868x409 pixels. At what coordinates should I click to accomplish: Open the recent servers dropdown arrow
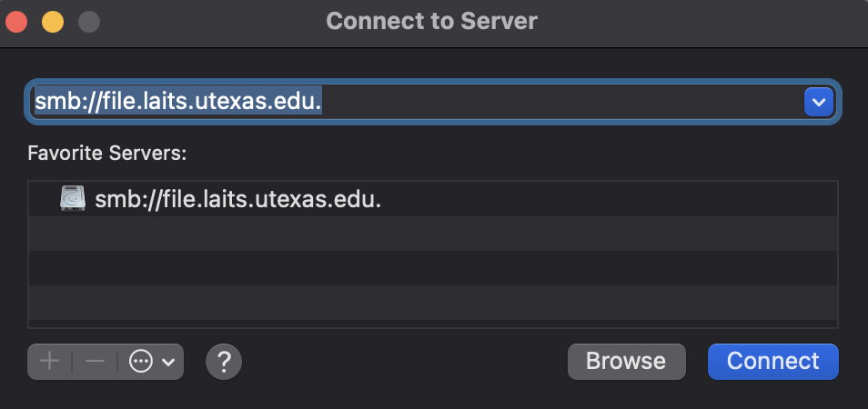pyautogui.click(x=819, y=102)
